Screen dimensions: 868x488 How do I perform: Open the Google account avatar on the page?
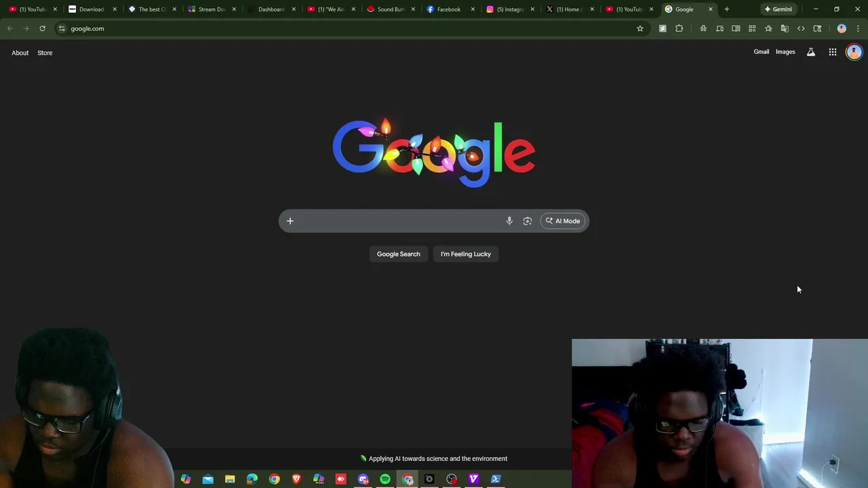[854, 52]
